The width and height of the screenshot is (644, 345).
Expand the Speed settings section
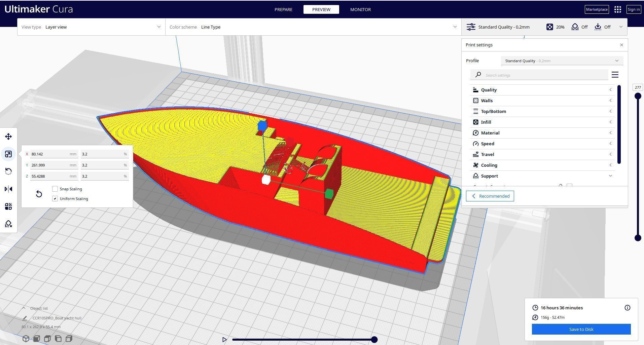point(542,144)
